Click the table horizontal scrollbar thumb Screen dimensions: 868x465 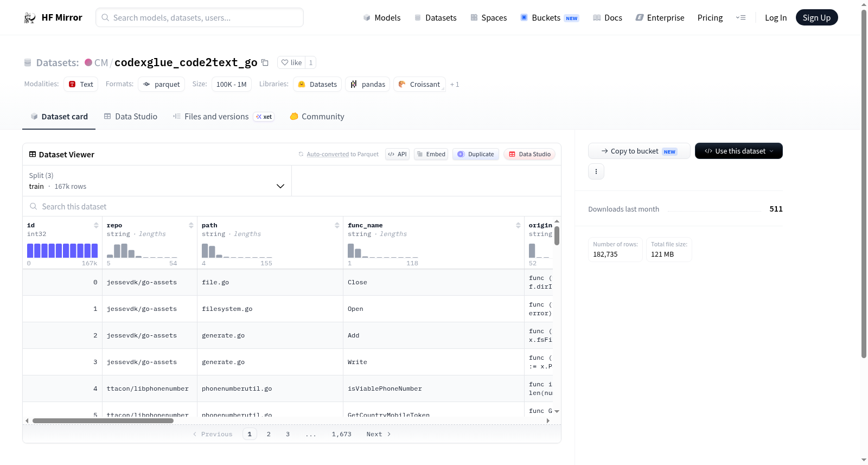[x=103, y=421]
